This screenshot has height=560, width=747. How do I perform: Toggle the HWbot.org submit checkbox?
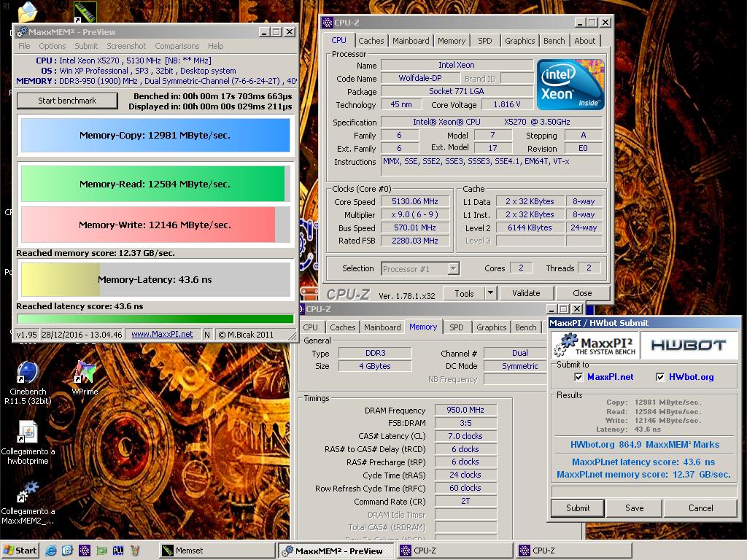(x=660, y=377)
